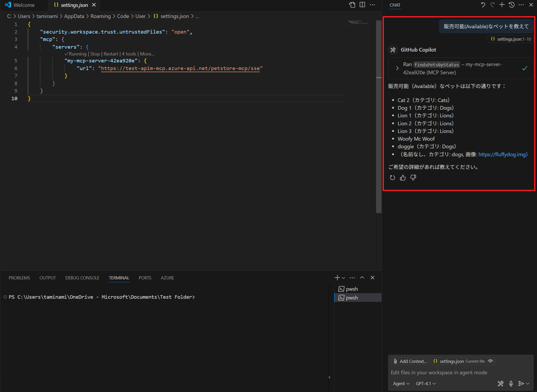Click More... in MCP server codelens
537x392 pixels.
[x=147, y=54]
